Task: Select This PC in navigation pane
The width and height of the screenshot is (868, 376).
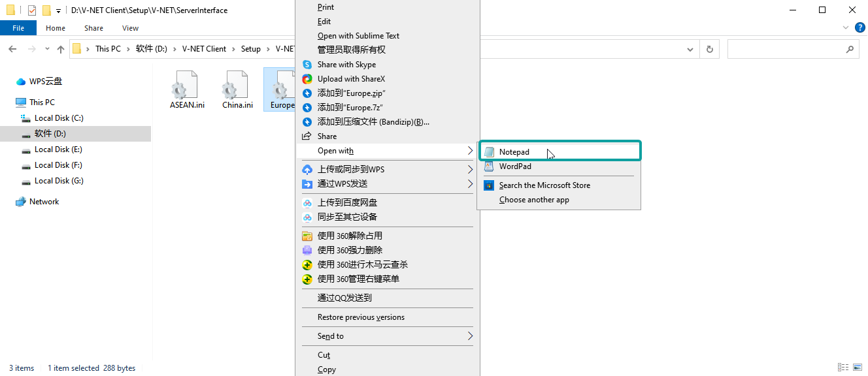Action: tap(42, 102)
